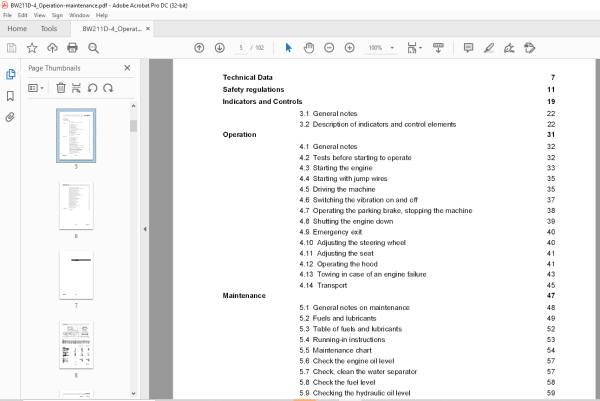This screenshot has height=401, width=600.
Task: Click '3.1 General notes' entry
Action: click(328, 114)
